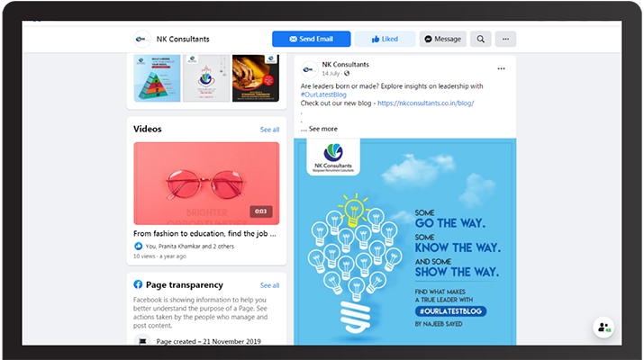644x360 pixels.
Task: Open NK Consultants post author name
Action: pyautogui.click(x=345, y=65)
